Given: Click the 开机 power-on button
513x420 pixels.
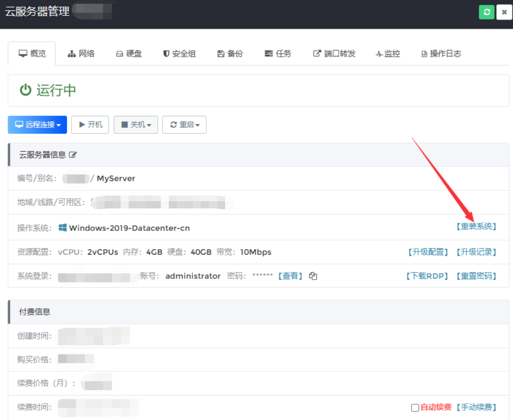Looking at the screenshot, I should [90, 125].
